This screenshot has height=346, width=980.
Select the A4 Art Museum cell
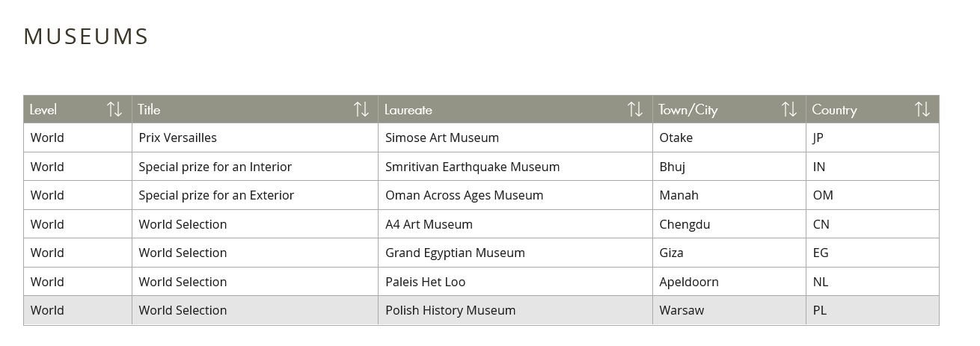coord(429,224)
